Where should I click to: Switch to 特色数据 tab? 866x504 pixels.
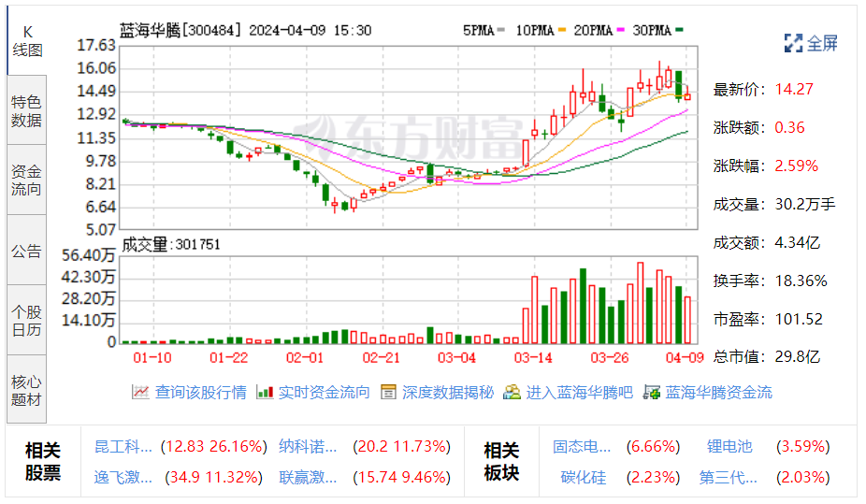[27, 111]
